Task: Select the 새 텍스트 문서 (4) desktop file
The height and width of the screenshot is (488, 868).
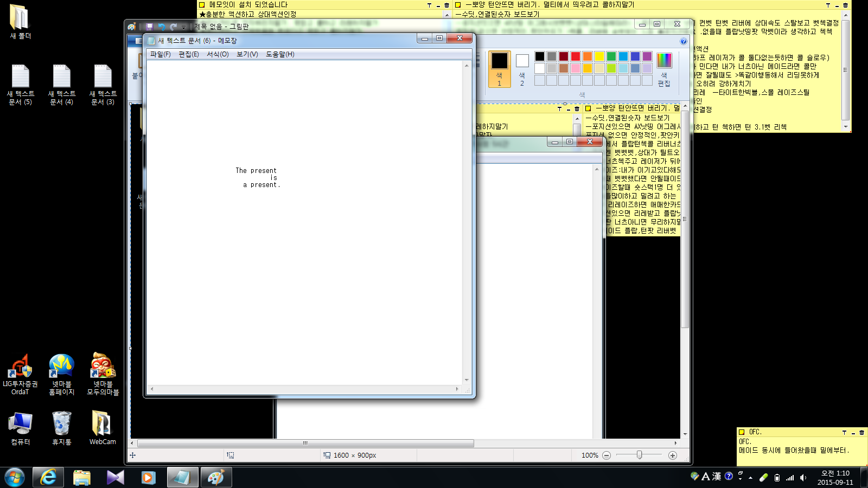Action: click(x=62, y=85)
